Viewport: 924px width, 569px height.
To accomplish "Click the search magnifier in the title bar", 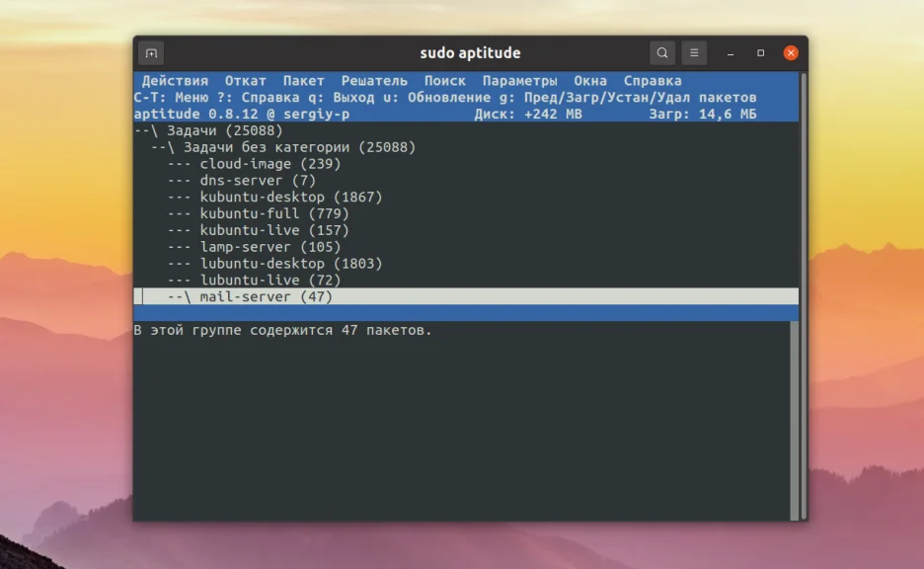I will click(661, 52).
